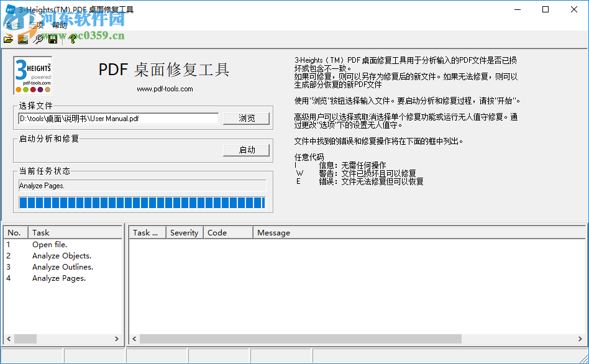Open settings via the wrench toolbar icon

point(39,39)
